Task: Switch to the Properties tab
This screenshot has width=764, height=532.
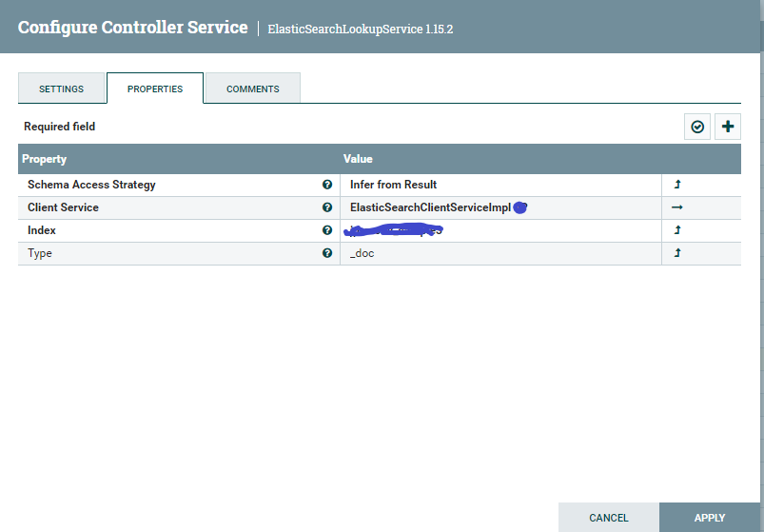Action: tap(155, 89)
